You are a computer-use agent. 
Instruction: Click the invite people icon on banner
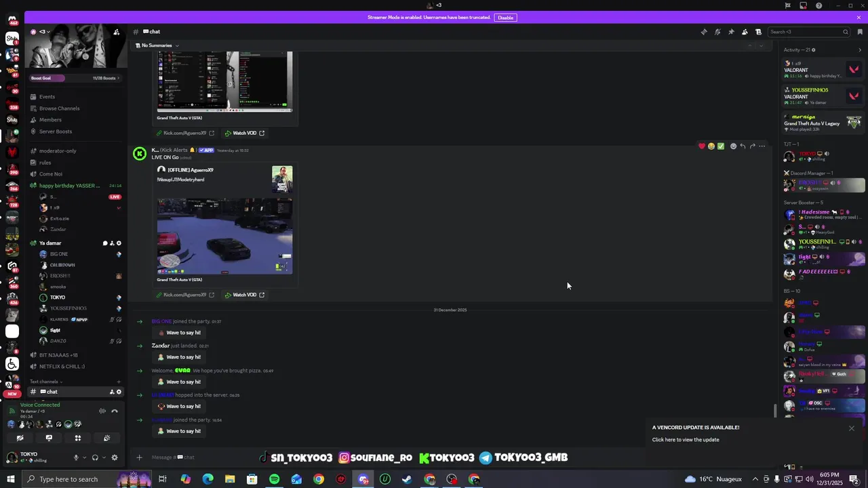click(x=117, y=32)
